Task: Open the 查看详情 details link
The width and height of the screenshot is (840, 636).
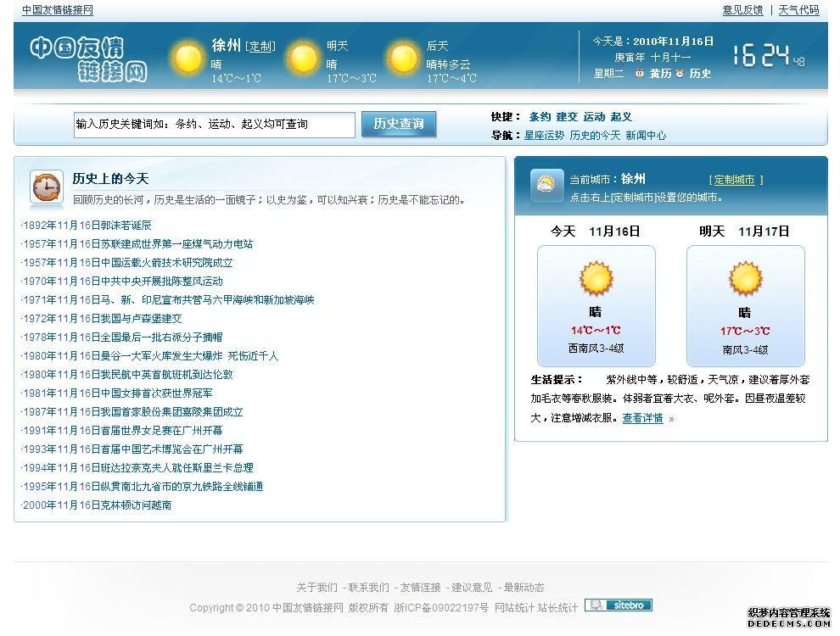Action: point(641,418)
